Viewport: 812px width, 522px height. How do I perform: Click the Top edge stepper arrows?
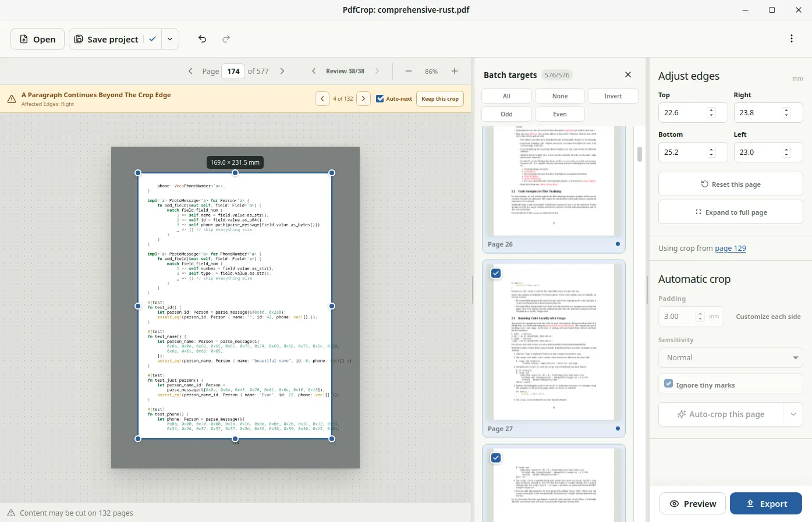click(x=711, y=113)
